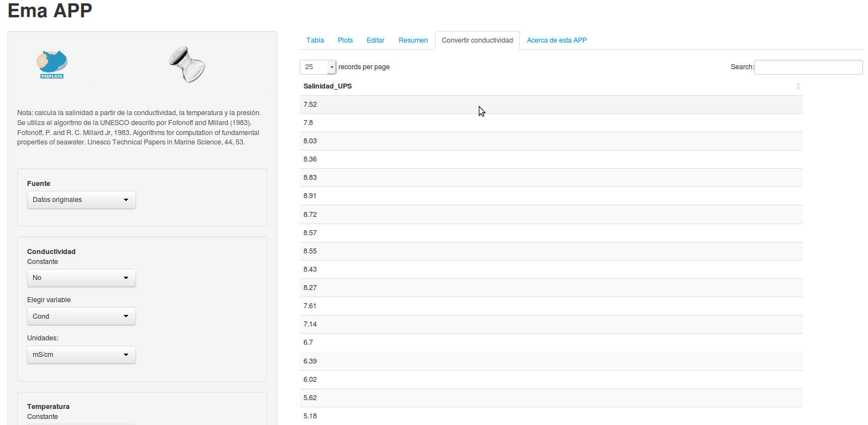868x425 pixels.
Task: Open the Fuente 'Datos originales' dropdown
Action: coord(81,200)
